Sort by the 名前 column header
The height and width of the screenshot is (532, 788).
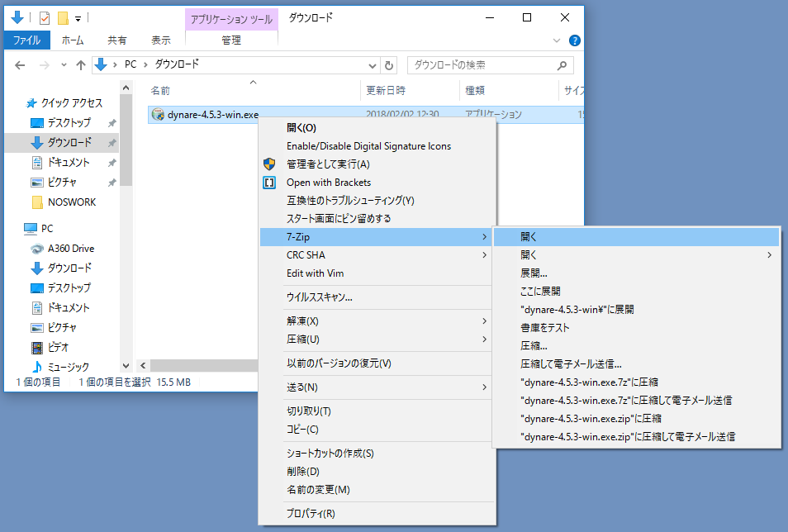[160, 91]
